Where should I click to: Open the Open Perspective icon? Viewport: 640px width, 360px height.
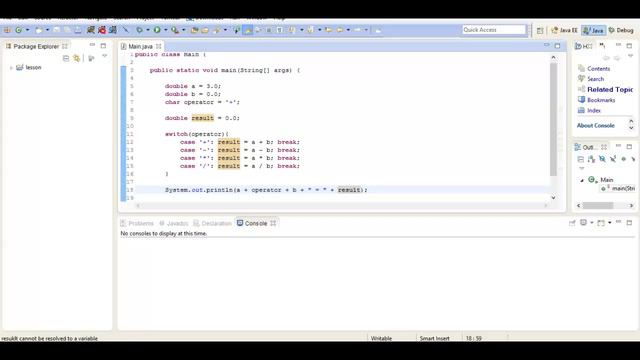pos(540,30)
